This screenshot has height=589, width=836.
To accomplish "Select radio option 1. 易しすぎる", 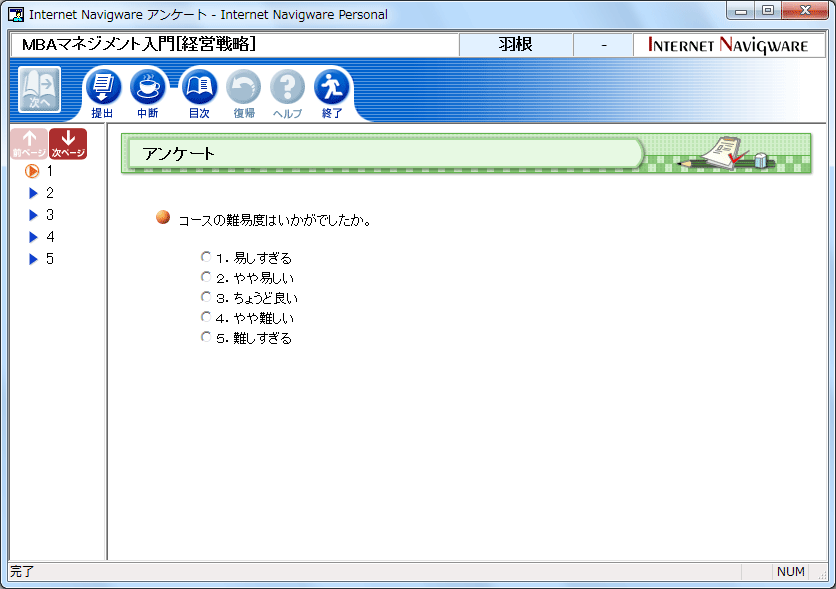I will click(x=206, y=257).
